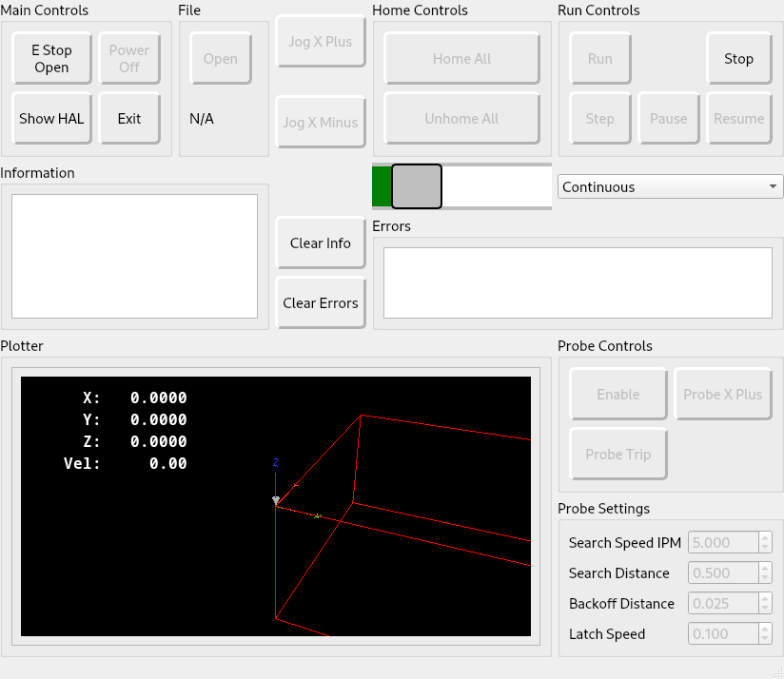Jog the X axis plus

(321, 42)
